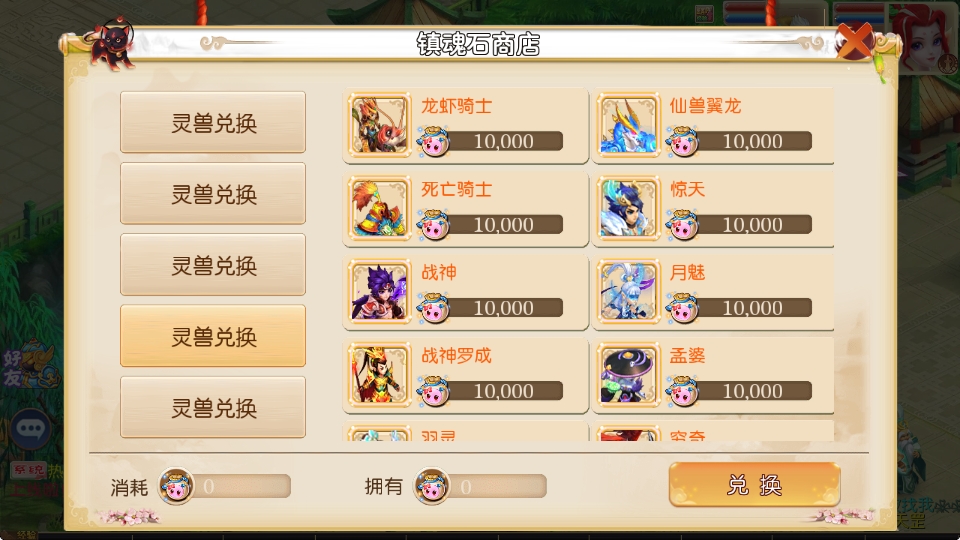
Task: Select the 龙虾骑士 pet portrait icon
Action: [379, 125]
